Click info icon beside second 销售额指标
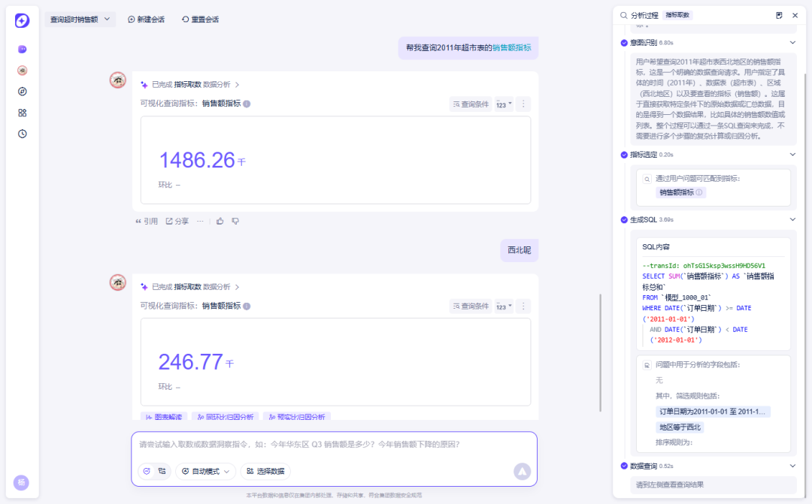This screenshot has height=504, width=812. pyautogui.click(x=247, y=306)
